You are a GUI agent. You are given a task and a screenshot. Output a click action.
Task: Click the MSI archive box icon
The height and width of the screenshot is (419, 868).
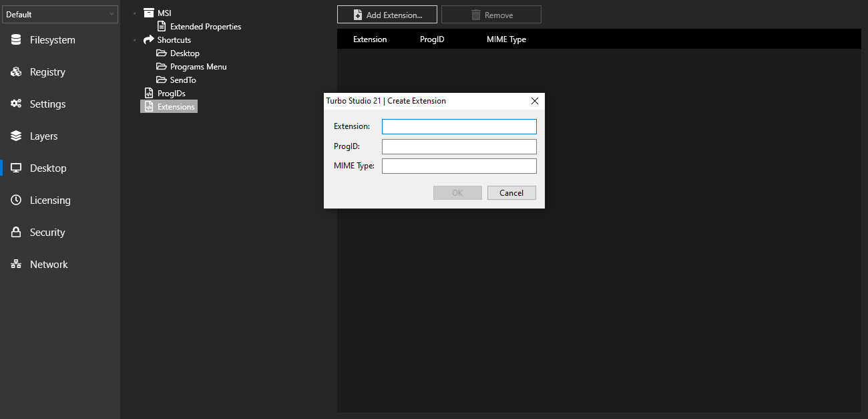(149, 13)
